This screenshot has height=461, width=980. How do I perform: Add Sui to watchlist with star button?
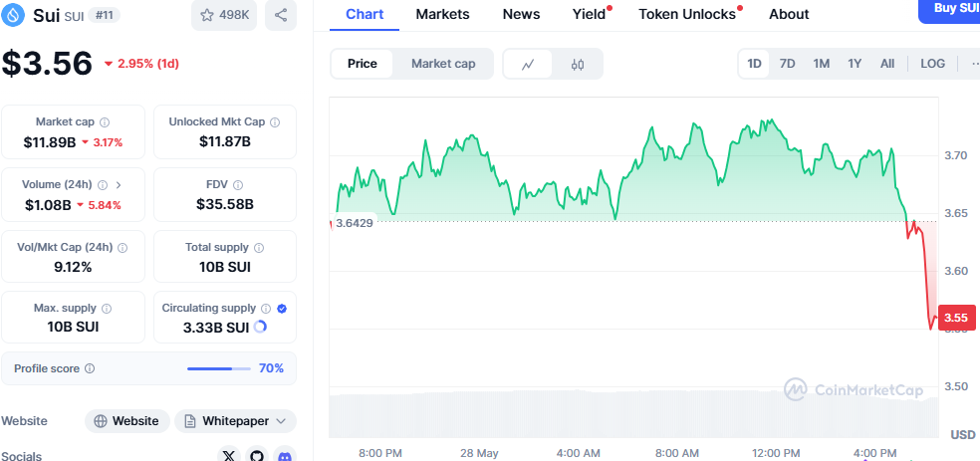pyautogui.click(x=224, y=16)
